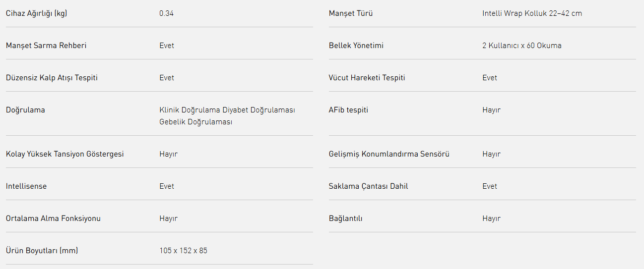Click the "Manşet Türü" label
644x269 pixels.
[x=350, y=13]
